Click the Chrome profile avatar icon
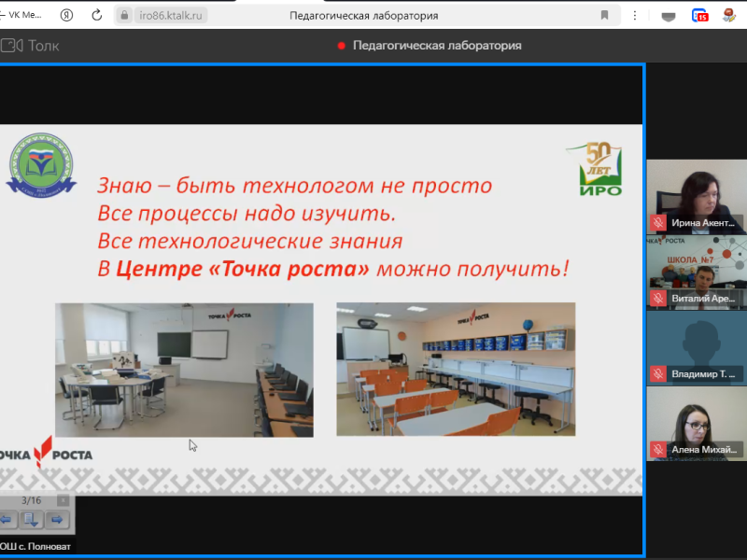The width and height of the screenshot is (747, 560). [729, 15]
